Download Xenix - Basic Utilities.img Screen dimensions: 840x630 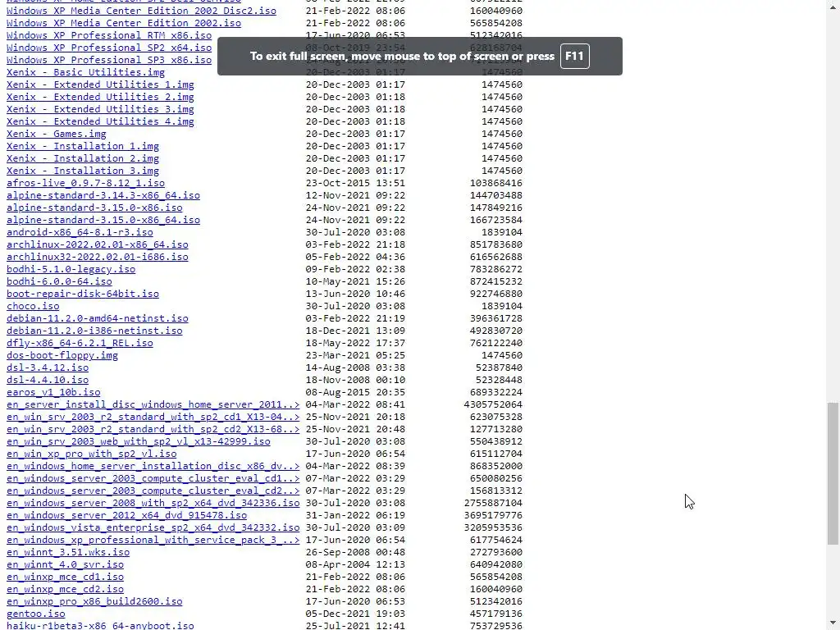[x=85, y=72]
